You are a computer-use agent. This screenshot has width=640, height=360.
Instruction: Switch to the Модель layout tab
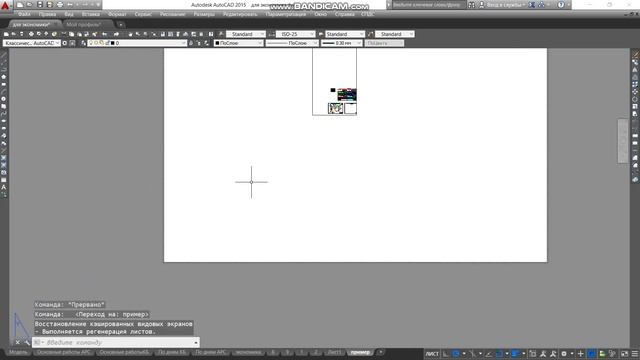point(18,352)
